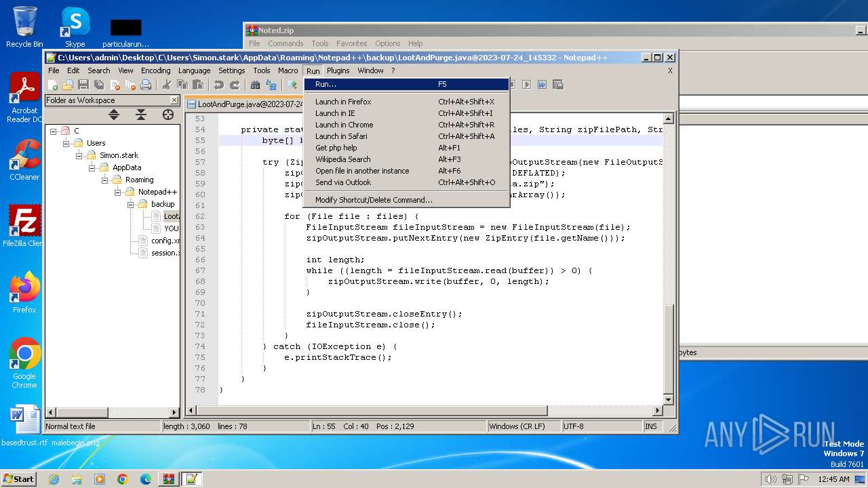Screen dimensions: 868x488
Task: Open the Encoding menu
Action: coord(155,70)
